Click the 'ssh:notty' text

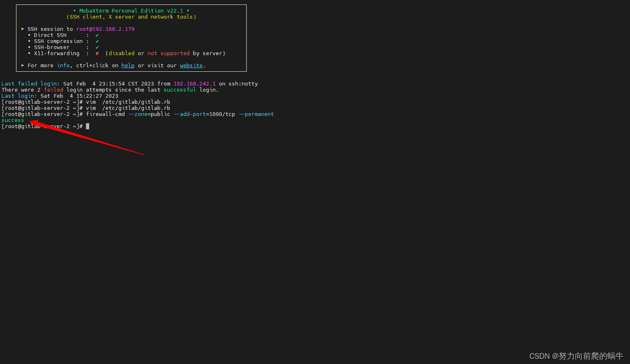(243, 84)
